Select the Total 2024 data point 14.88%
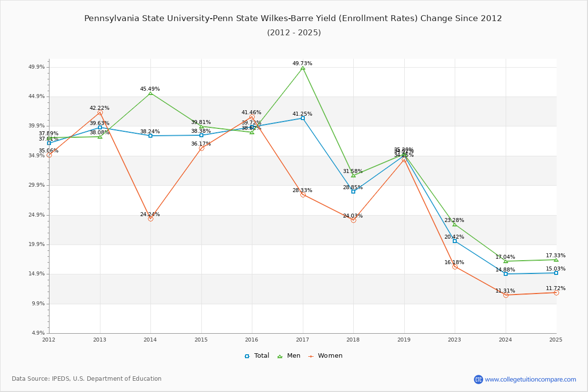 [x=506, y=274]
